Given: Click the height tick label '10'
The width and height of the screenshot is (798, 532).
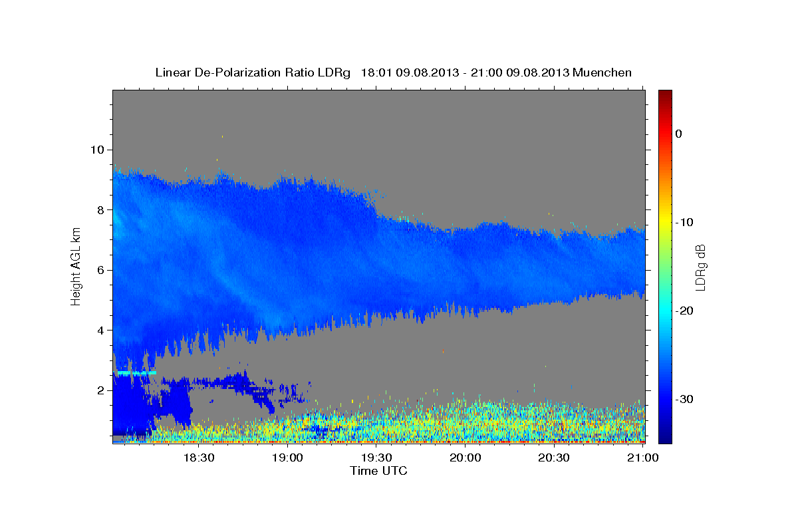Looking at the screenshot, I should click(x=97, y=149).
